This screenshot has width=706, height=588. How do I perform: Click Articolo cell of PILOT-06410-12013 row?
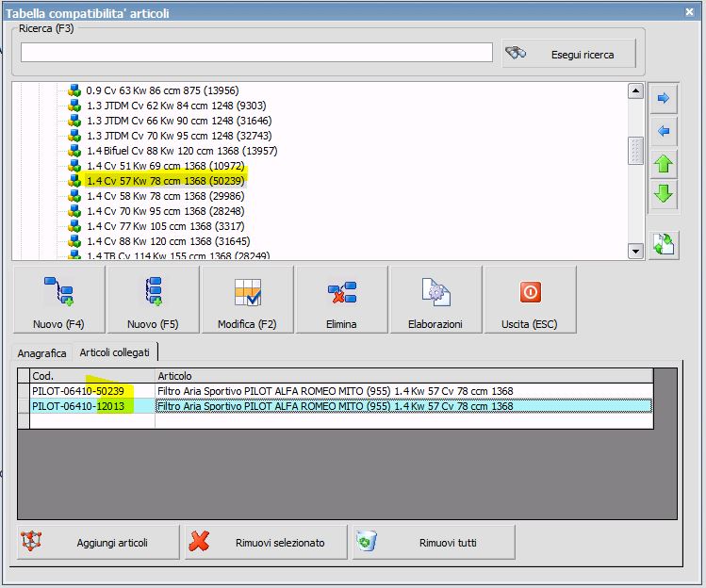click(x=403, y=406)
